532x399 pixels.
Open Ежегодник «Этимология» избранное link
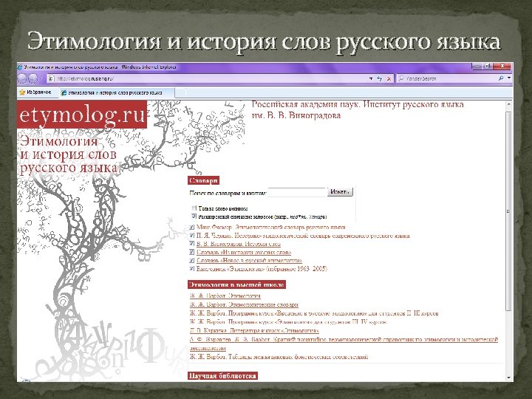262,269
